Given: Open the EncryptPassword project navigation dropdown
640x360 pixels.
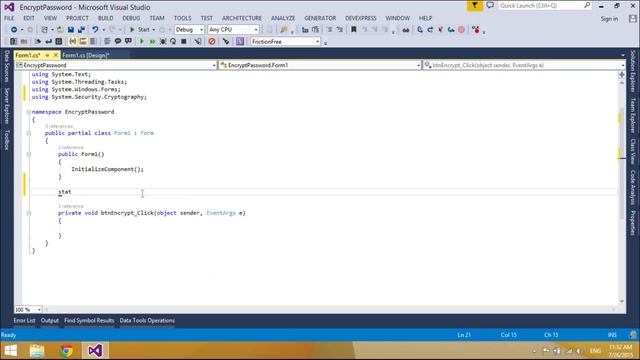Looking at the screenshot, I should [116, 65].
